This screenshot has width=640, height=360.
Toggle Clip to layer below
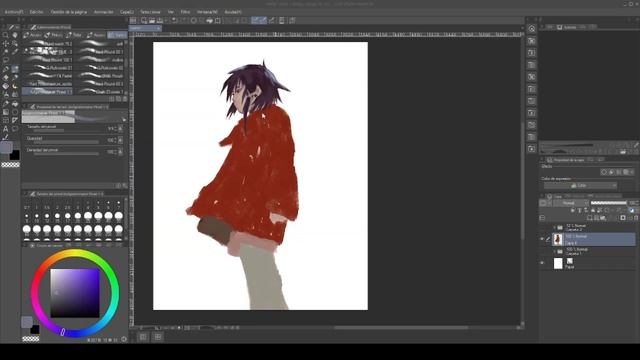point(573,211)
